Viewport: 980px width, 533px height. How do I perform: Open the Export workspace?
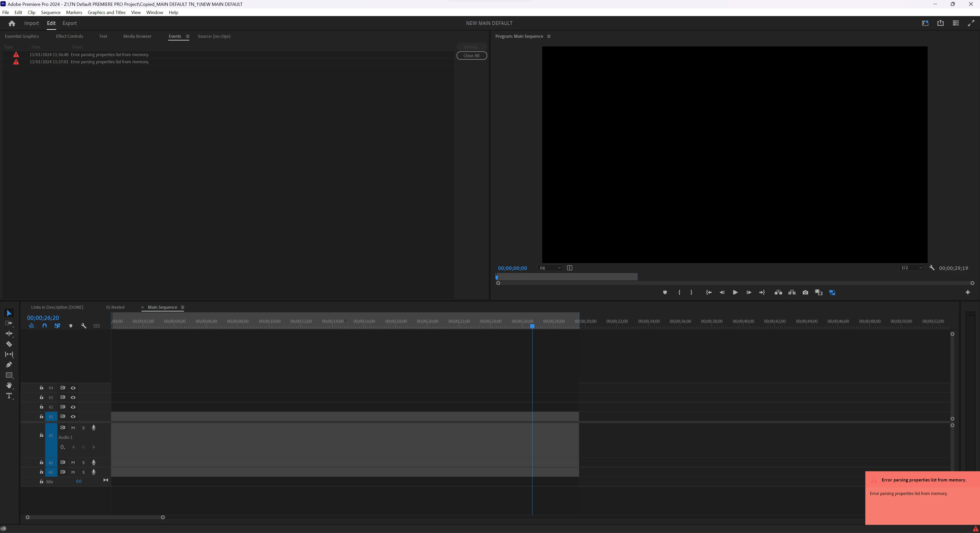click(70, 23)
